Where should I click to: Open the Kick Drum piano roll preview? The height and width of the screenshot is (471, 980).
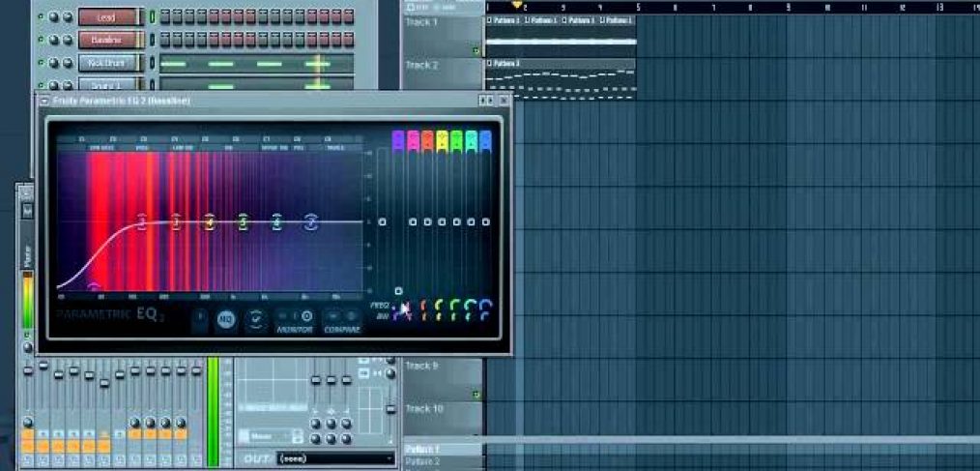tap(256, 63)
